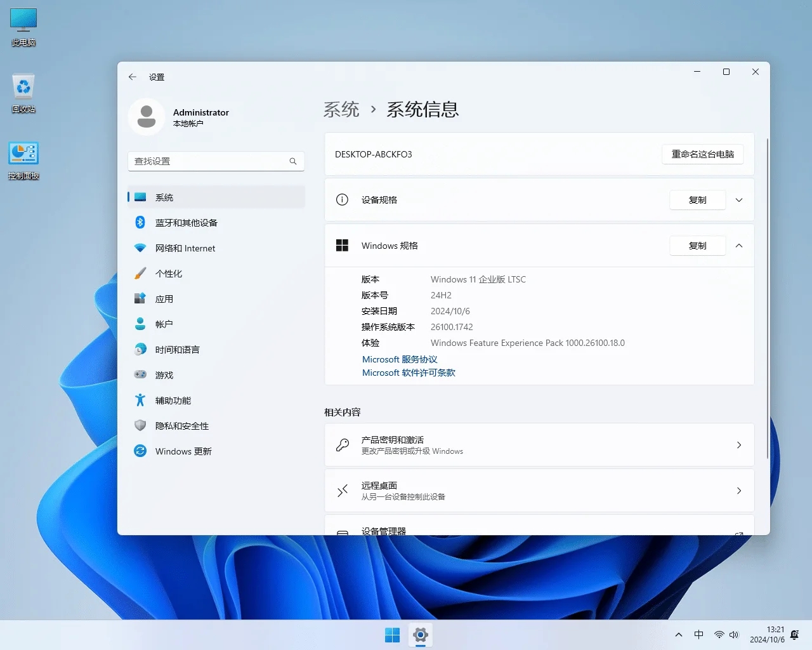The height and width of the screenshot is (650, 812).
Task: Click the Bluetooth icon in sidebar
Action: (x=140, y=222)
